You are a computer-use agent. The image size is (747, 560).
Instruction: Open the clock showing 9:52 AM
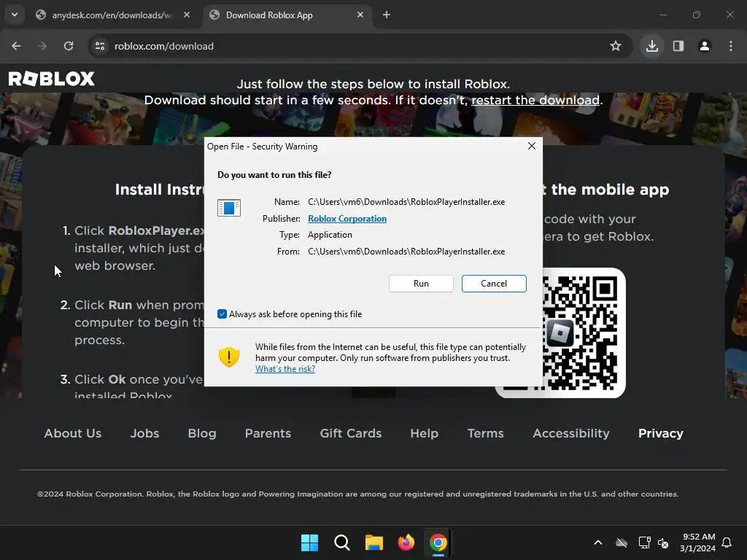[697, 542]
